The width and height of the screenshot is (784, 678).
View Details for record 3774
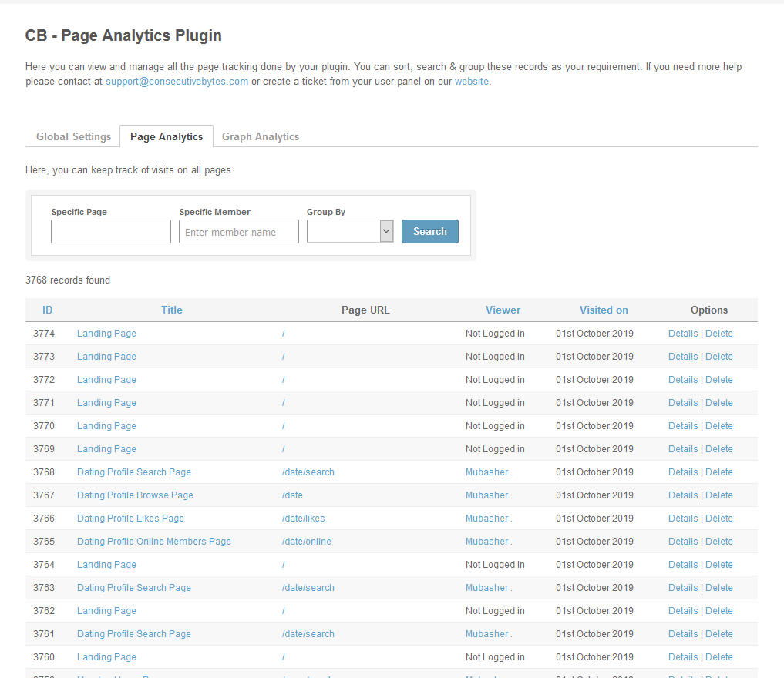(683, 334)
